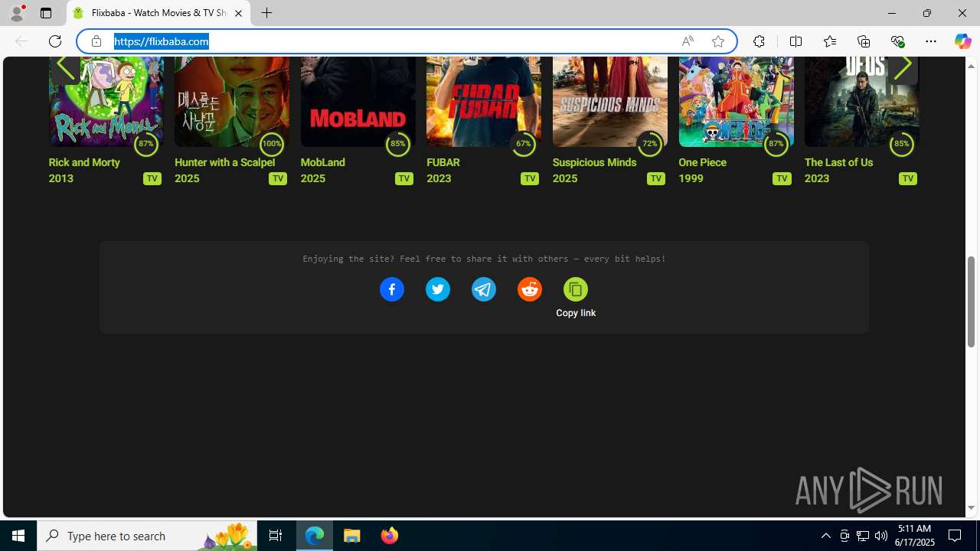Viewport: 980px width, 551px height.
Task: Click the TV badge under Rick and Morty
Action: pyautogui.click(x=152, y=178)
